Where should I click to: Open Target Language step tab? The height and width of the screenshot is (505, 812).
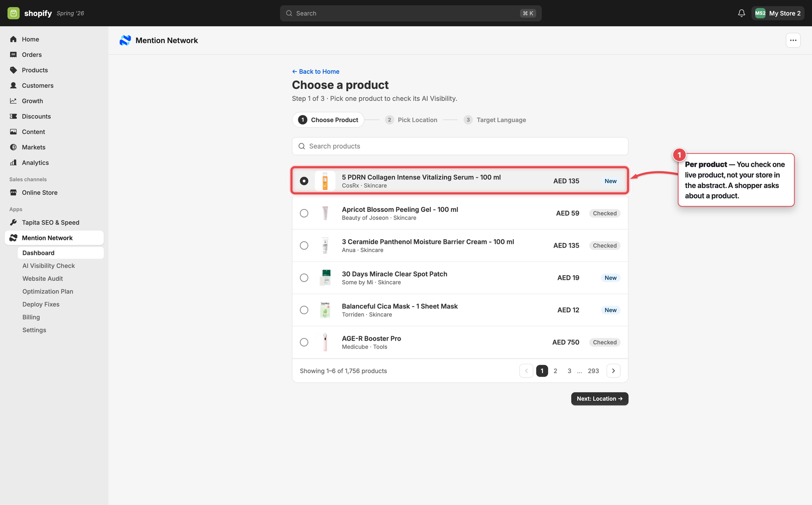[495, 120]
